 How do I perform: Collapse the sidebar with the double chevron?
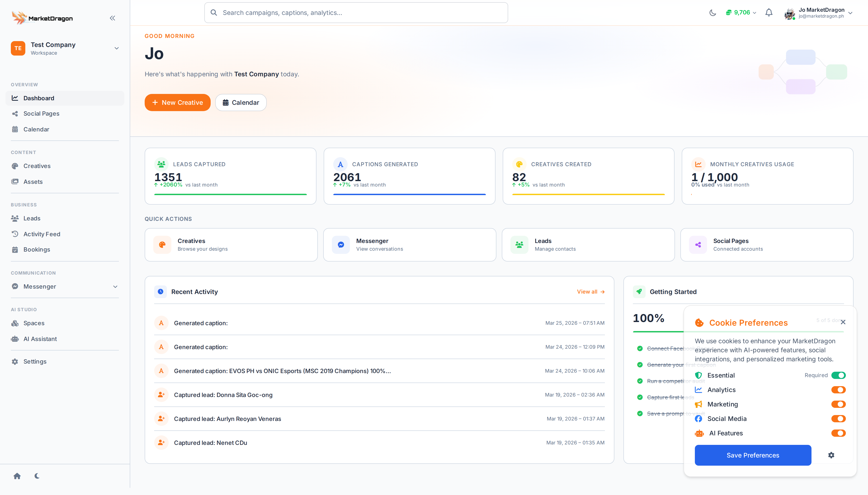click(x=112, y=18)
